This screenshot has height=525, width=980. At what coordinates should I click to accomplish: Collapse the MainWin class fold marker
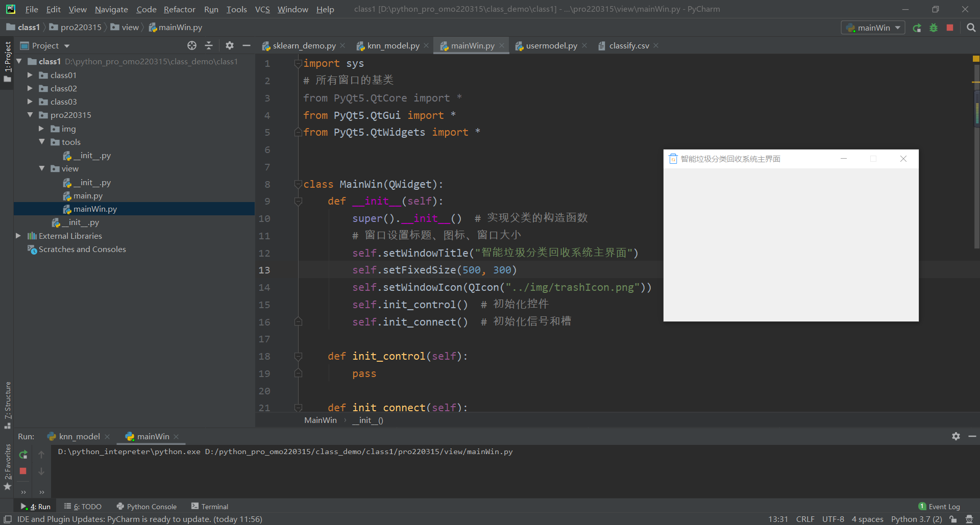299,184
